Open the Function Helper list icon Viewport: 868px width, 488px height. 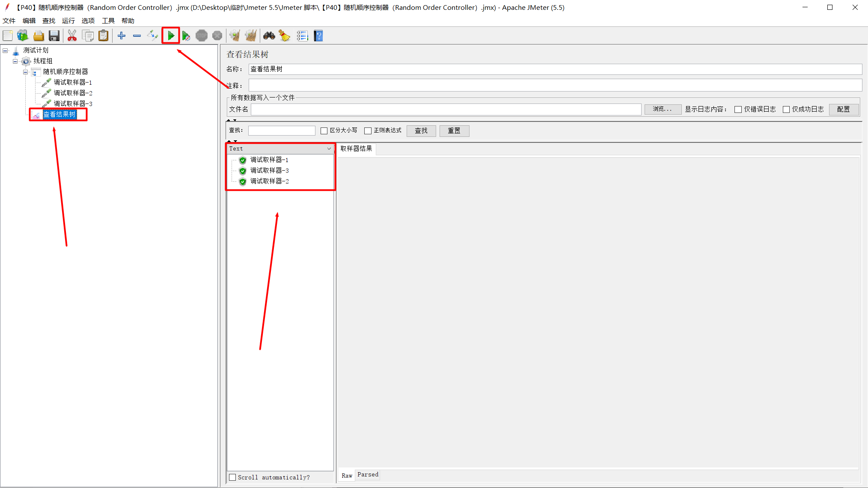[303, 36]
